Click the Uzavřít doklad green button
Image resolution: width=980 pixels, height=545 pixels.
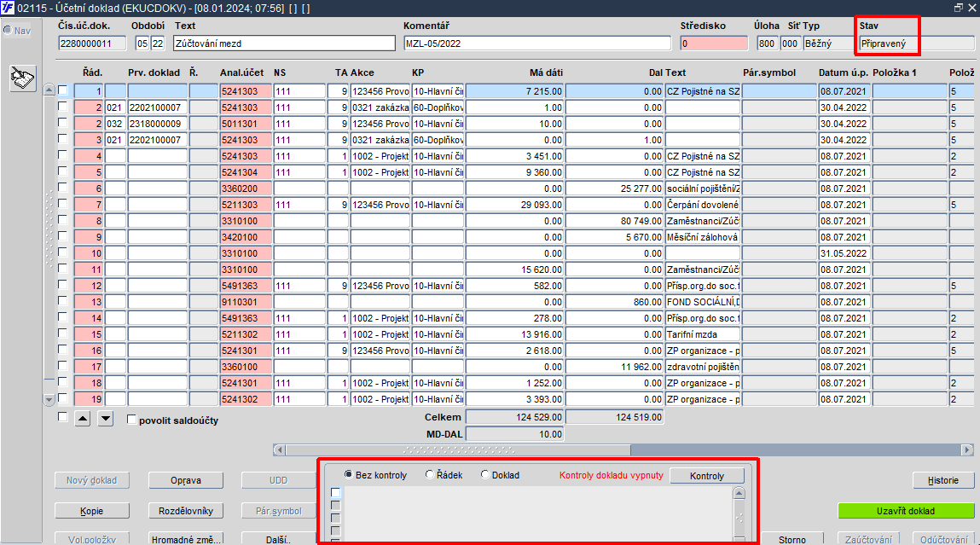pos(906,511)
